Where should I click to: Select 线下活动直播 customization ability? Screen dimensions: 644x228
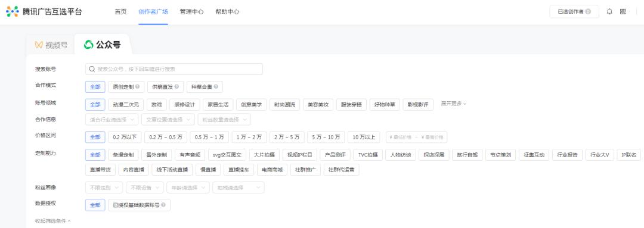pyautogui.click(x=172, y=169)
